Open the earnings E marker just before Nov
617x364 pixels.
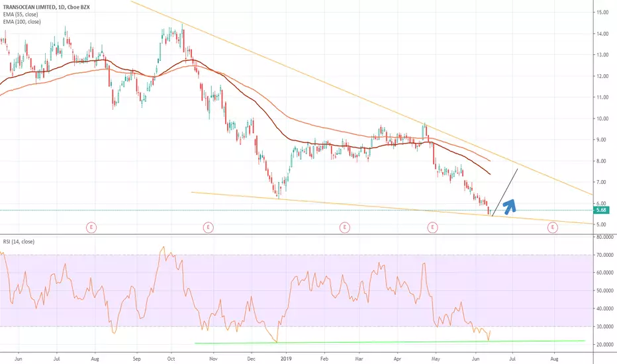click(208, 227)
